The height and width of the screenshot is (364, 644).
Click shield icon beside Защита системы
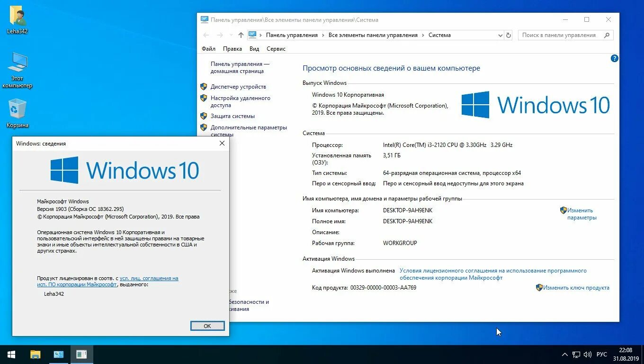coord(204,116)
